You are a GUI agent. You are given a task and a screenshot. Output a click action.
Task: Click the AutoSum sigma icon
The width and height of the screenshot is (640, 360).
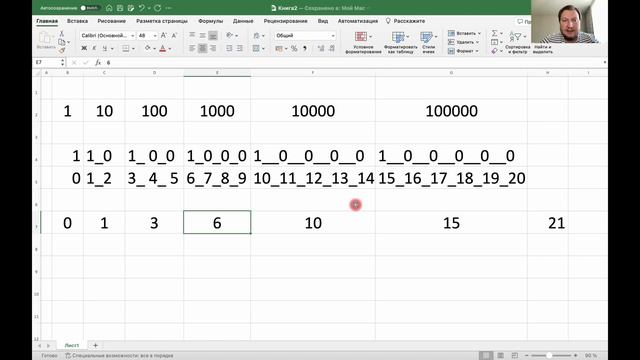pyautogui.click(x=495, y=33)
